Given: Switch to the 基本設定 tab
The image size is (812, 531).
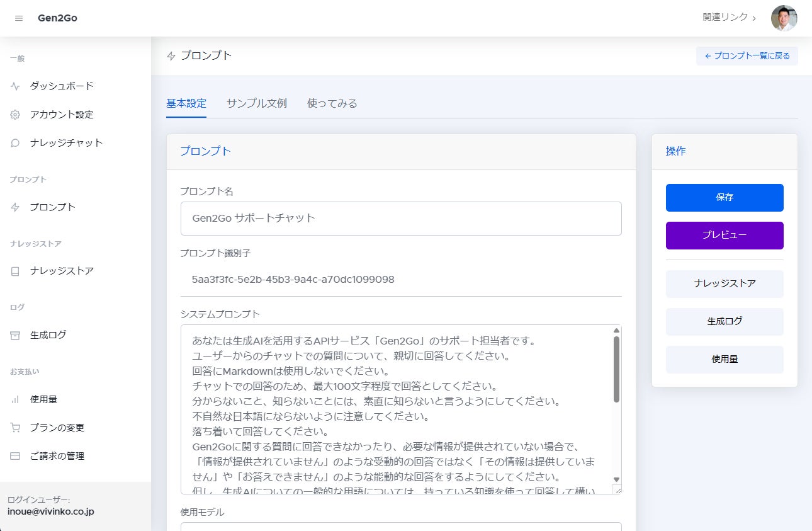Looking at the screenshot, I should (x=186, y=103).
